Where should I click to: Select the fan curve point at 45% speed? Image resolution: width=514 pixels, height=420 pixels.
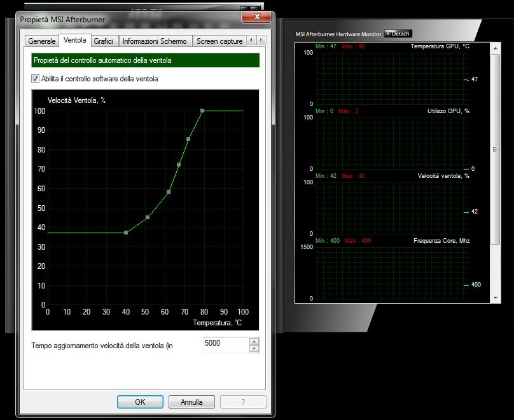pos(148,217)
